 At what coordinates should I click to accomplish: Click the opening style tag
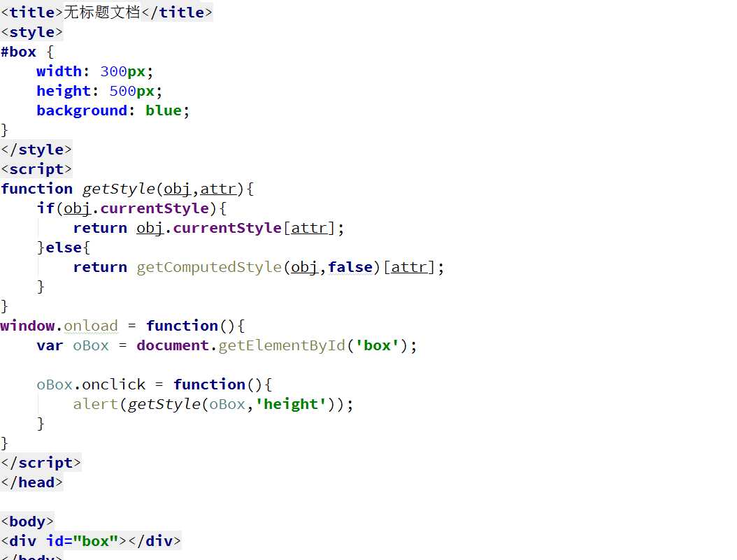pyautogui.click(x=31, y=32)
